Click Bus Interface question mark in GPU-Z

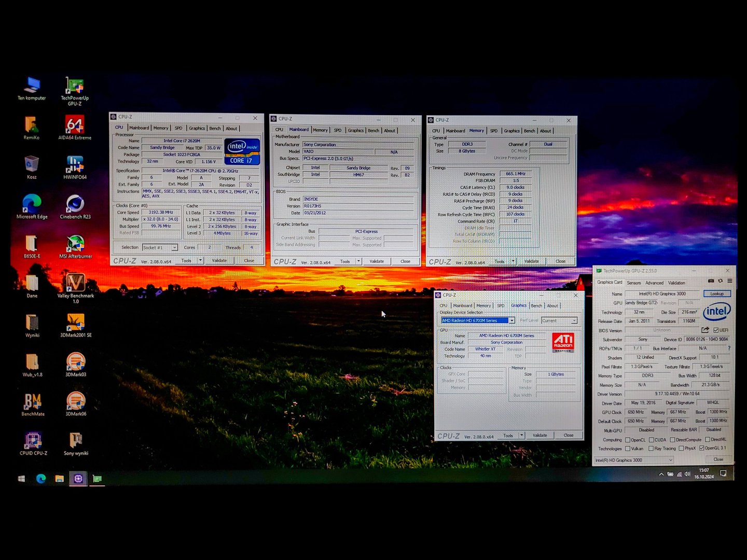(x=729, y=348)
